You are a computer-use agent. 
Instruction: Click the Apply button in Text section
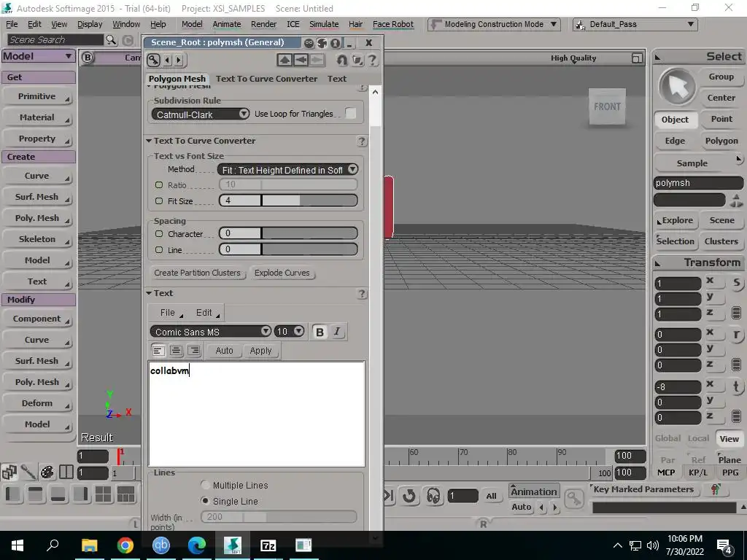260,351
